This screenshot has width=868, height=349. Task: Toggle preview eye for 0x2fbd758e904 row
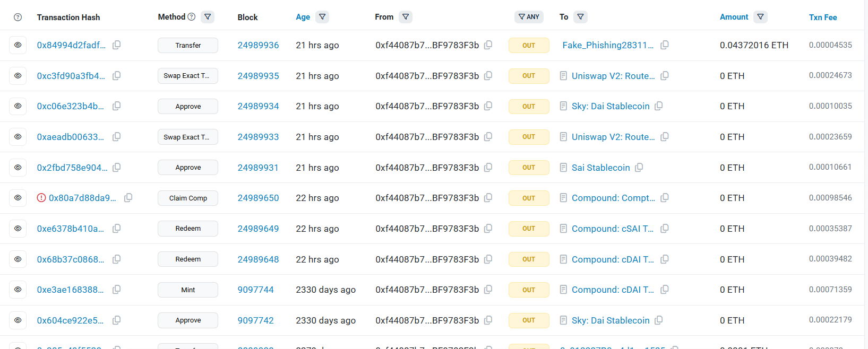click(18, 168)
